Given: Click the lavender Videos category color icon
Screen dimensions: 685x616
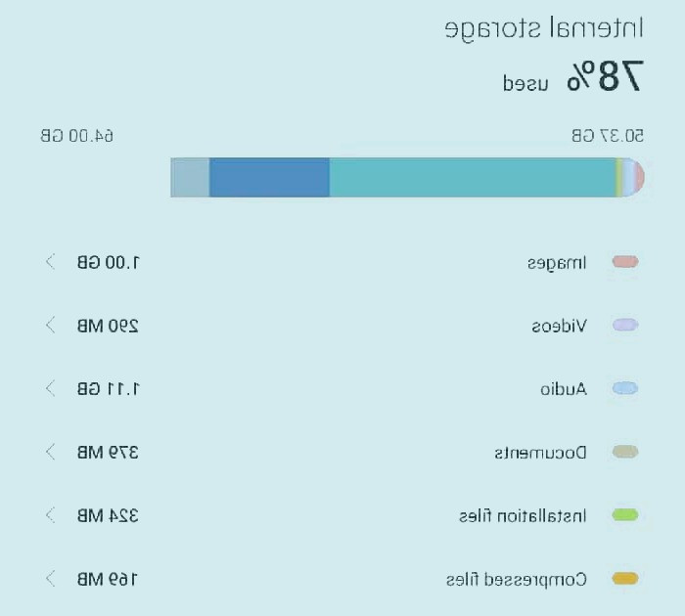Looking at the screenshot, I should 625,326.
